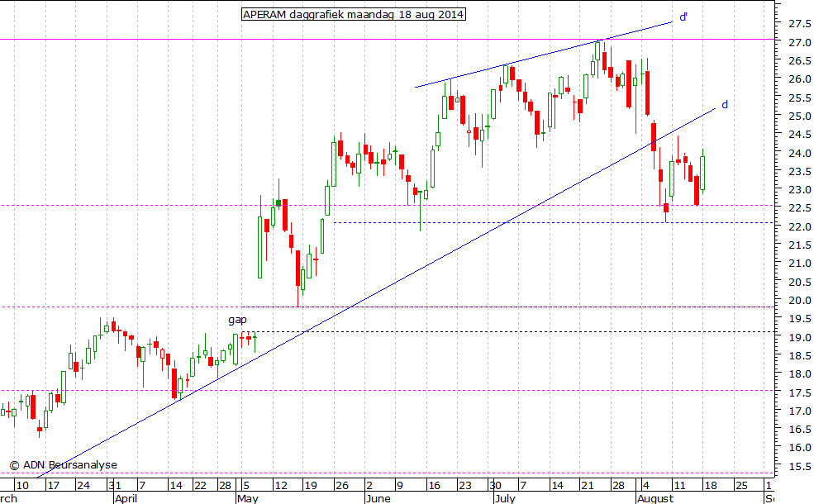Click the 22.5 price axis label
This screenshot has width=814, height=504.
point(799,208)
